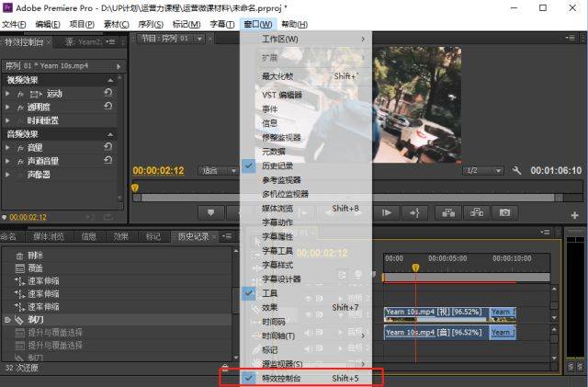Viewport: 588px width, 387px height.
Task: Reset the 透明度 effect
Action: [108, 107]
